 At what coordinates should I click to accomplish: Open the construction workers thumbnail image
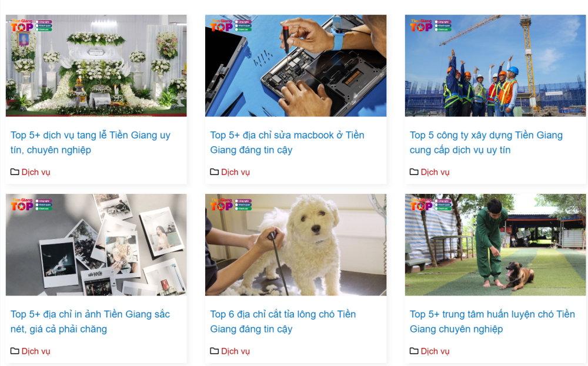tap(495, 66)
